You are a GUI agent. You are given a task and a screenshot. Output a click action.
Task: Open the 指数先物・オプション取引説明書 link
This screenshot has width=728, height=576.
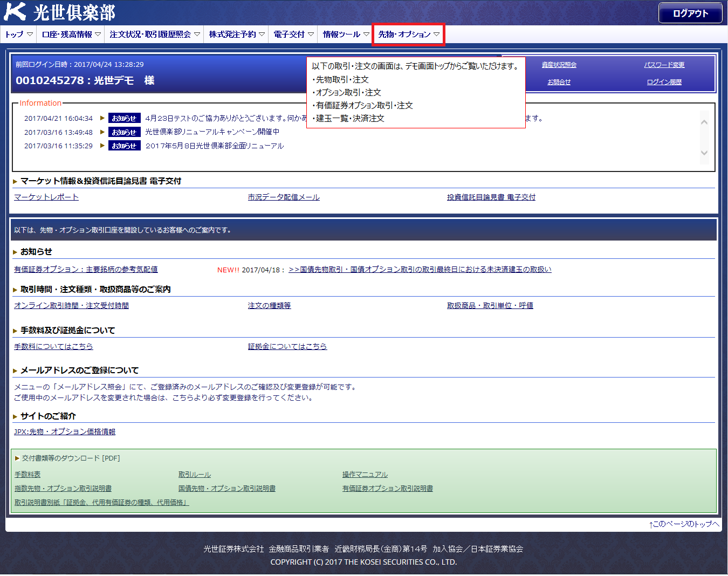[x=63, y=489]
